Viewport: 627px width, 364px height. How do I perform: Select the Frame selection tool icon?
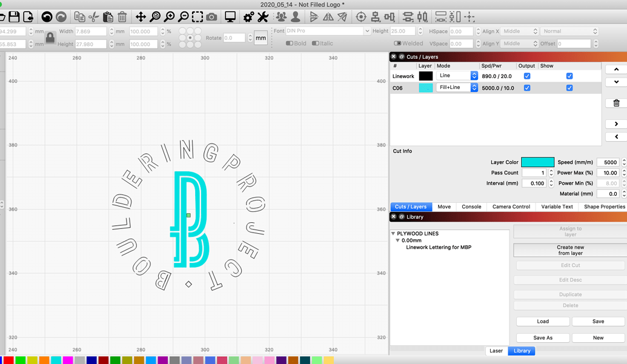click(x=197, y=16)
